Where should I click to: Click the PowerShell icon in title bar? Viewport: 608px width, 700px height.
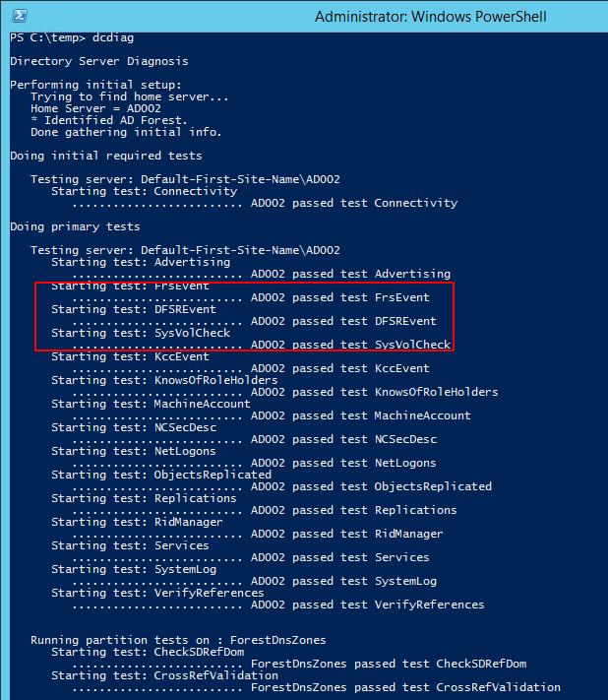click(x=19, y=16)
